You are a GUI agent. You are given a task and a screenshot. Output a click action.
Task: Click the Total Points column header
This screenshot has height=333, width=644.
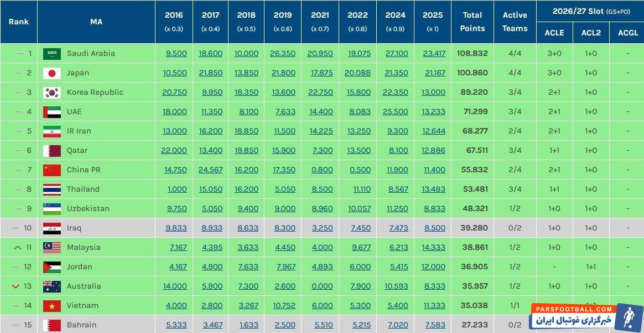point(472,22)
